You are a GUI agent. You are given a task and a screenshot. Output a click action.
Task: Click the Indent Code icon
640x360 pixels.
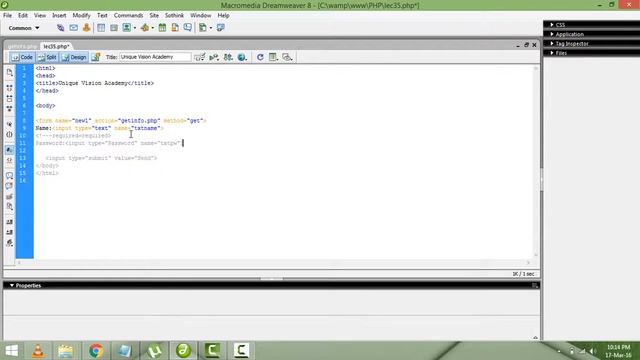coord(9,222)
